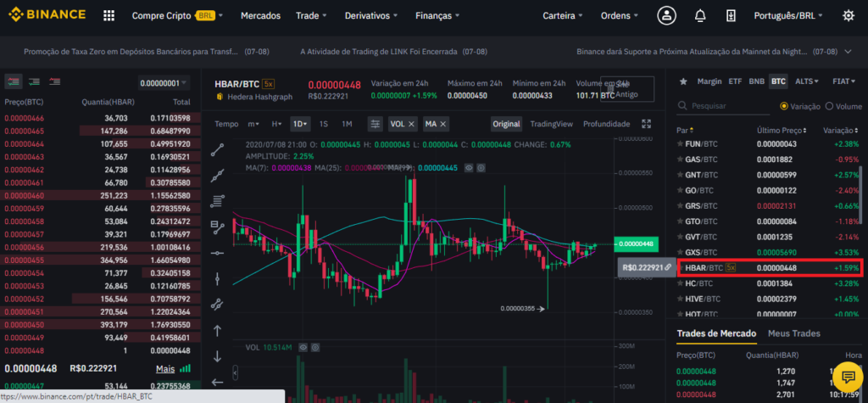Select the up arrow marker tool

coord(218,331)
